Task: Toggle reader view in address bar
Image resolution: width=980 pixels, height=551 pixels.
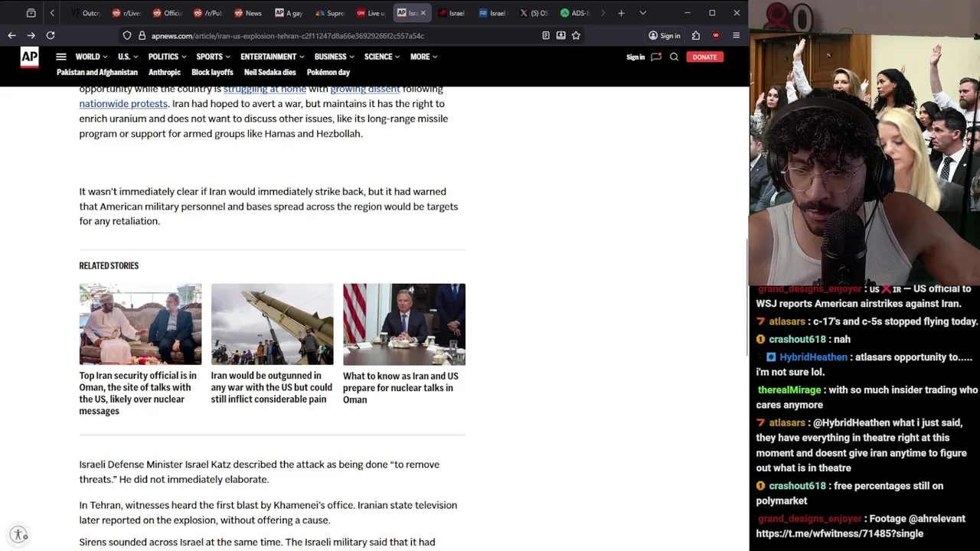Action: coord(546,35)
